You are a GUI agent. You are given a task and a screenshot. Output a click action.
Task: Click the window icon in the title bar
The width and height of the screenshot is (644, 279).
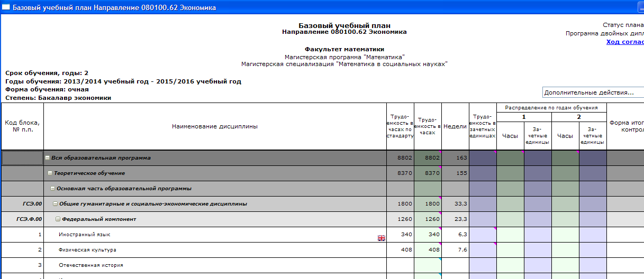6,8
